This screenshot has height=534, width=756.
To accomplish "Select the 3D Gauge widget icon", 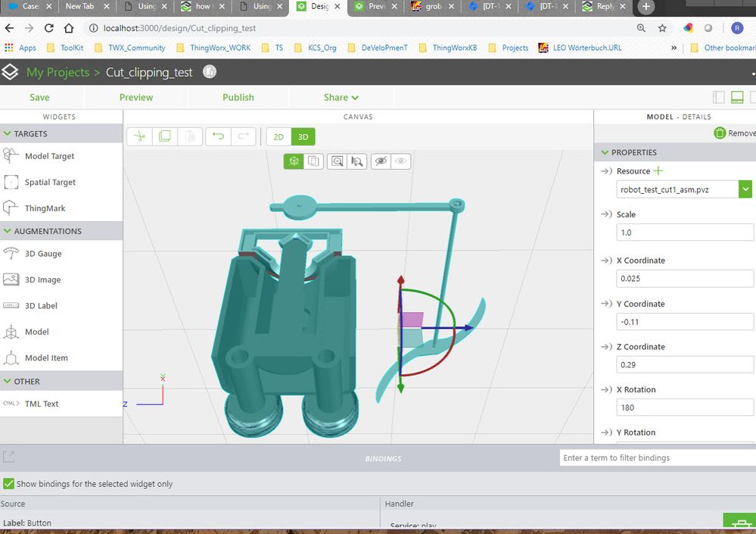I will coord(11,253).
